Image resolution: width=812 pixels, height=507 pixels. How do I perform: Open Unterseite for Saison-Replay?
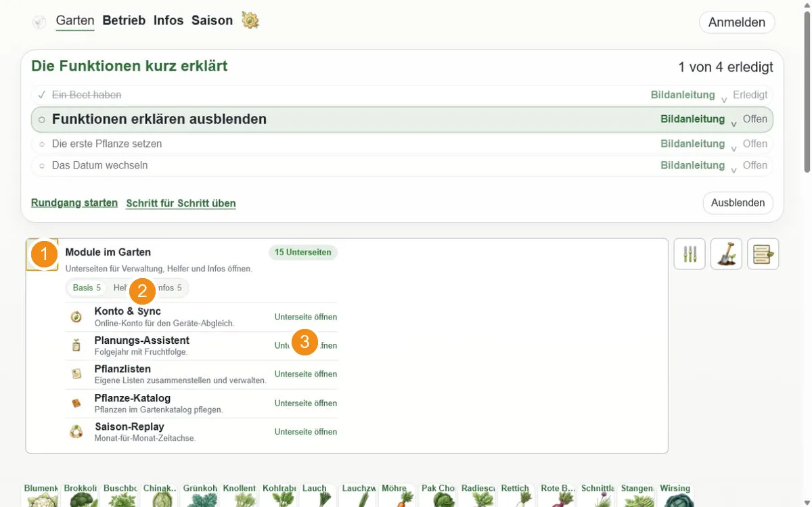coord(306,432)
